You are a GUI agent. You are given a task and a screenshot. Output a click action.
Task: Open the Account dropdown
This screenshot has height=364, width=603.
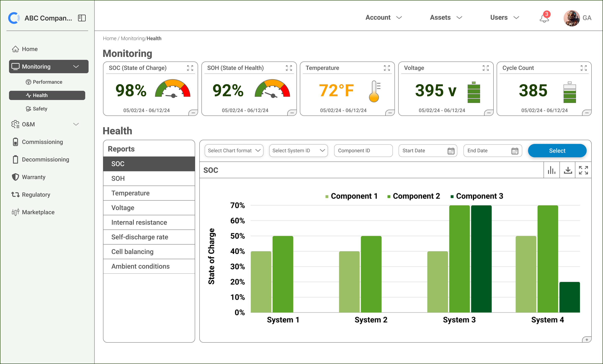(384, 18)
